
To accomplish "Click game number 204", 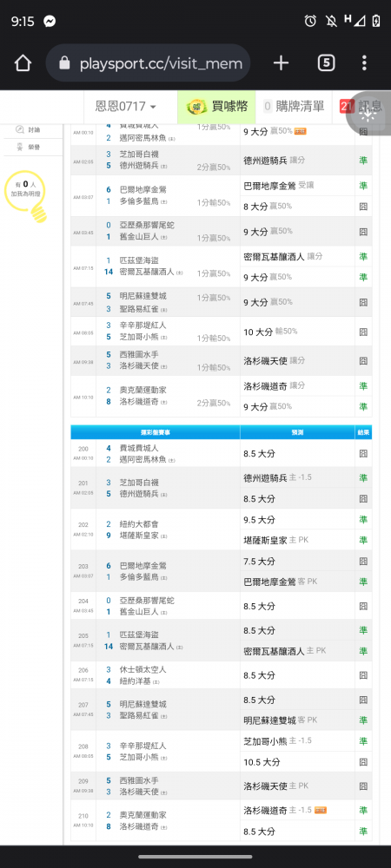I will [x=83, y=602].
